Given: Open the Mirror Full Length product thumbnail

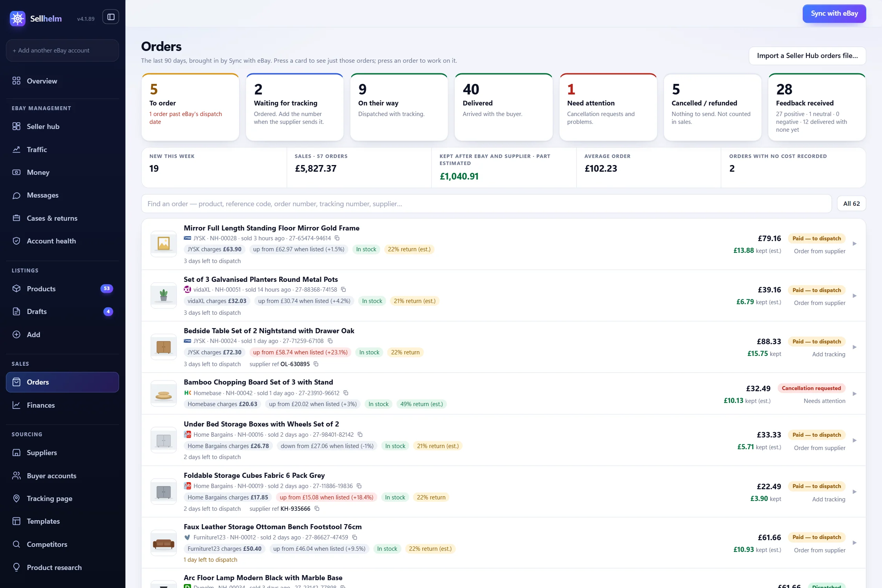Looking at the screenshot, I should [x=163, y=244].
